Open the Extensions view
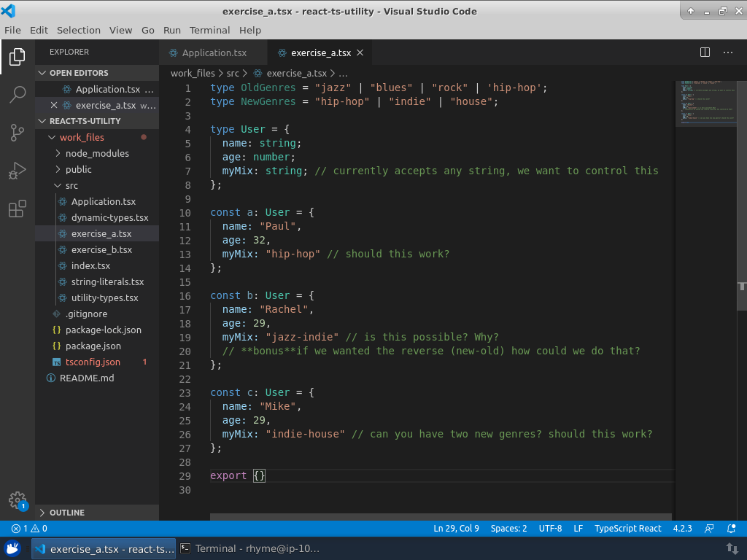747x560 pixels. [18, 210]
